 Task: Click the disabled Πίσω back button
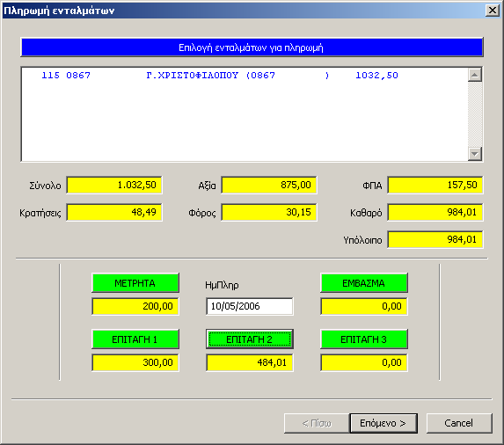(x=317, y=424)
